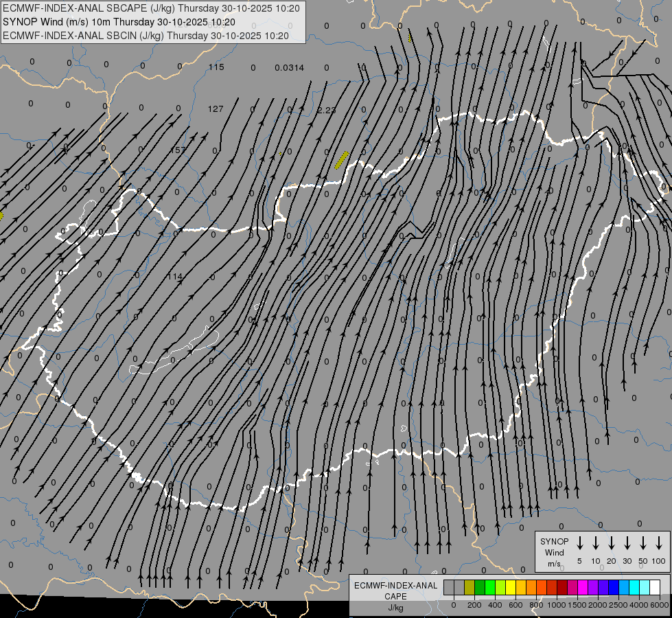Screen dimensions: 672x618
Task: Click the 4000 label on CAPE scale
Action: pyautogui.click(x=639, y=605)
